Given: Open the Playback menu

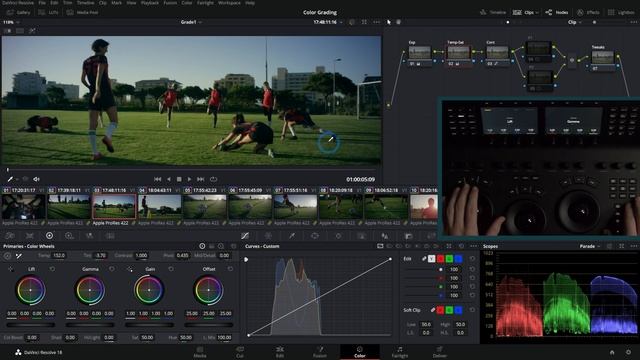Looking at the screenshot, I should [150, 3].
